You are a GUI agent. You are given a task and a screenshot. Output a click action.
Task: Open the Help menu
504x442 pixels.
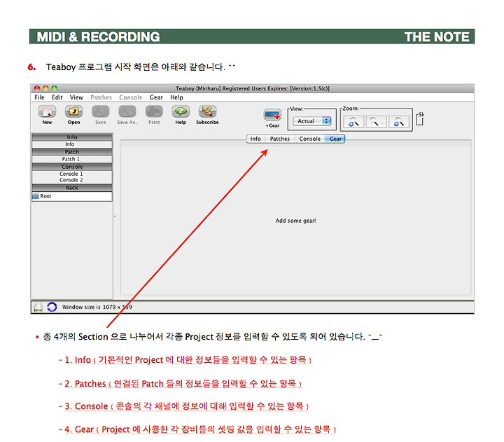coord(176,97)
